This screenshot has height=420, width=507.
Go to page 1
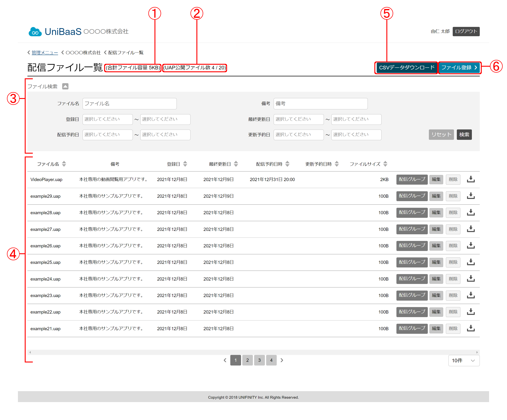[235, 360]
